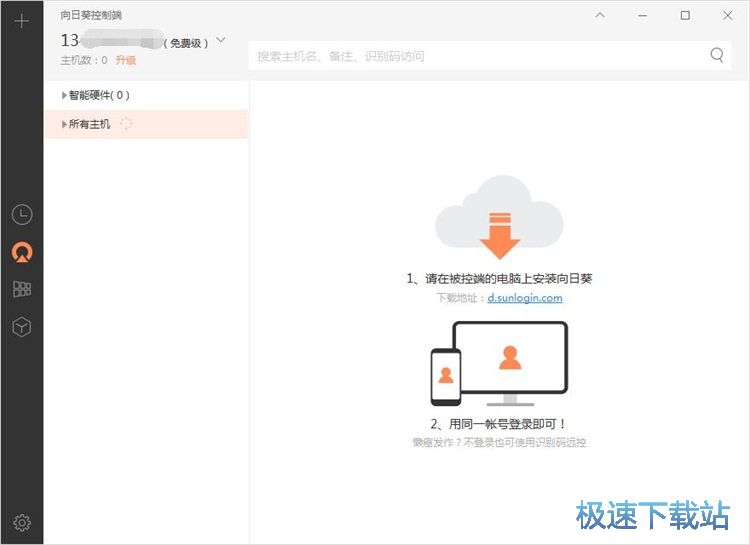Expand the 所有主机 group
Screen dimensions: 750x545
[64, 124]
